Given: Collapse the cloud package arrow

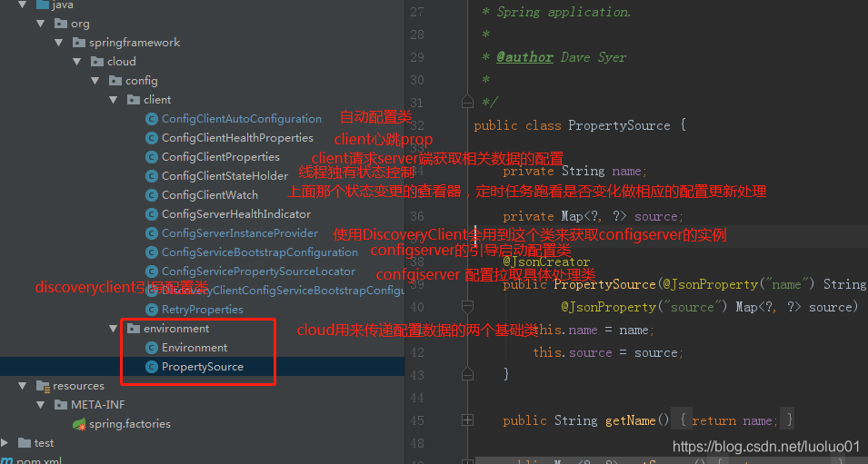Looking at the screenshot, I should [77, 62].
